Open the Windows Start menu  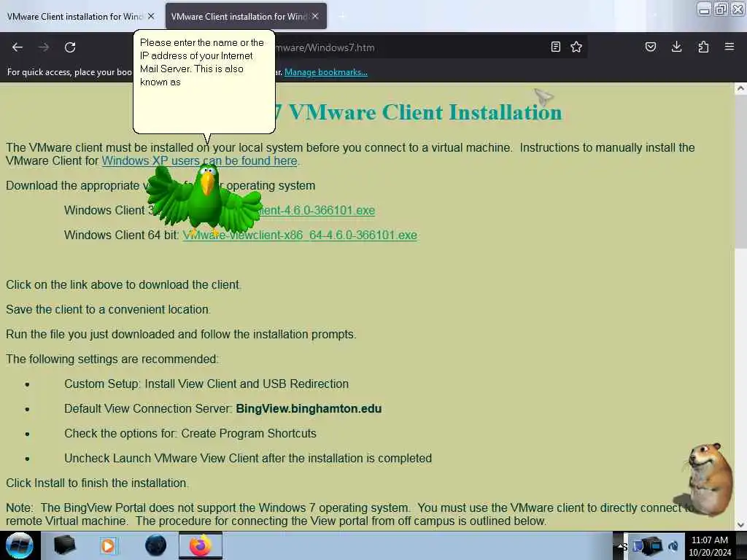coord(20,545)
